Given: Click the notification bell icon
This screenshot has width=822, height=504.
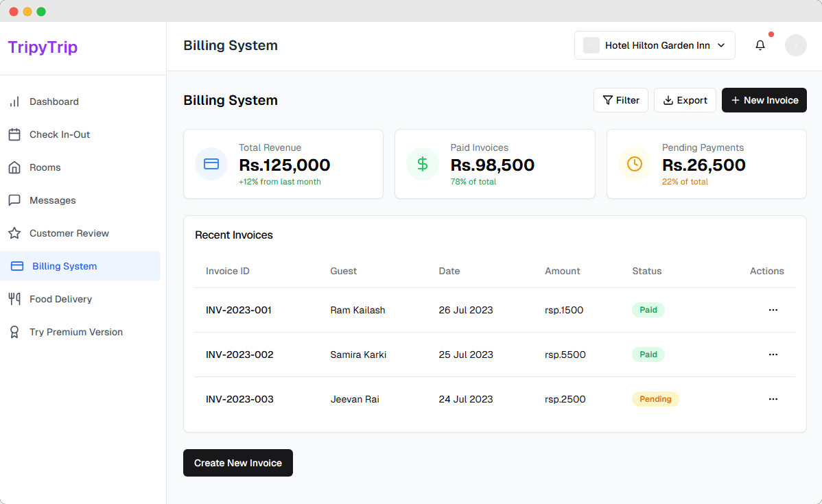Looking at the screenshot, I should [760, 45].
